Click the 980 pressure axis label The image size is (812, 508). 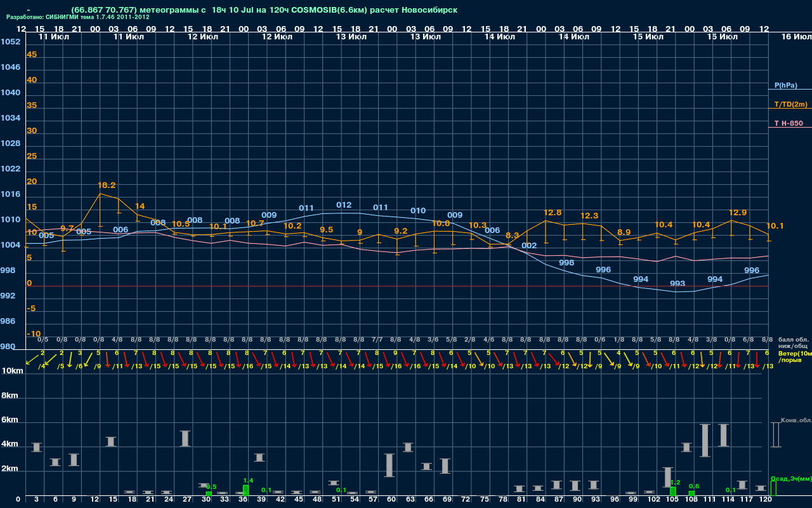[x=8, y=347]
